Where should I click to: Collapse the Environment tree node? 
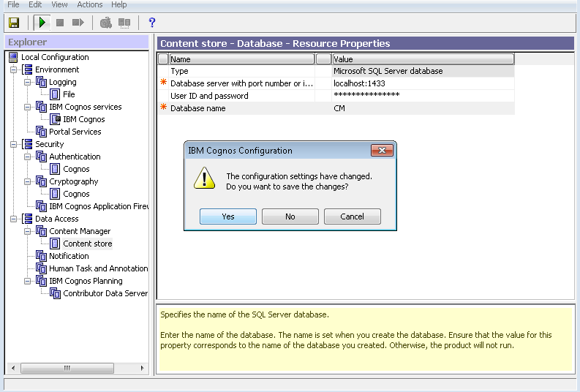[x=14, y=69]
